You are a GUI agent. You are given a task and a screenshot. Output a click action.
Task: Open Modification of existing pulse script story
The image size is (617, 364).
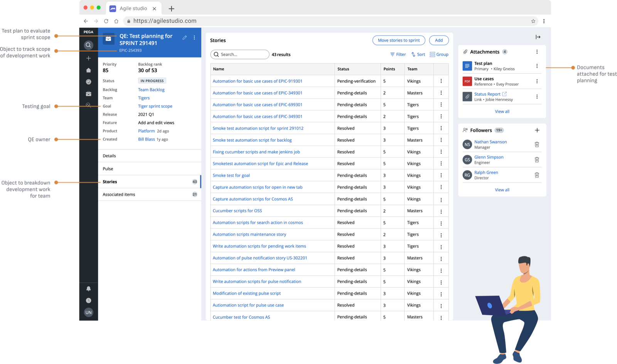coord(247,293)
